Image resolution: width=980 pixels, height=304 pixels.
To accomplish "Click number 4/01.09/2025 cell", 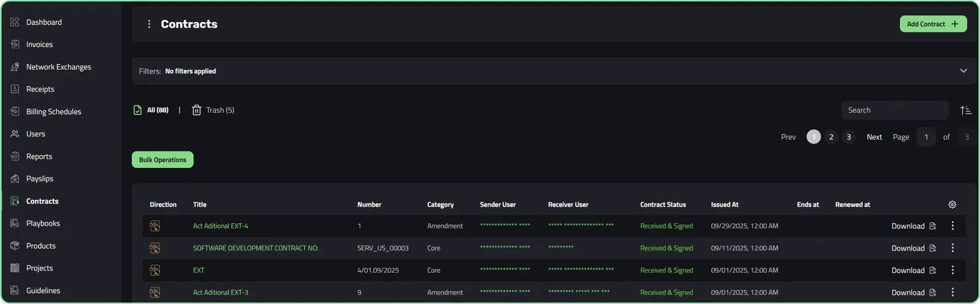I will pos(378,270).
